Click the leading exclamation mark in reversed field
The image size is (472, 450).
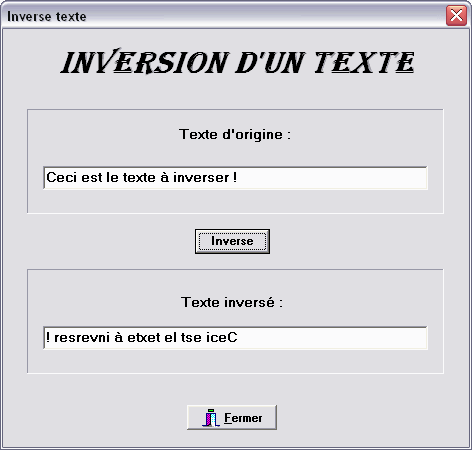pyautogui.click(x=48, y=337)
